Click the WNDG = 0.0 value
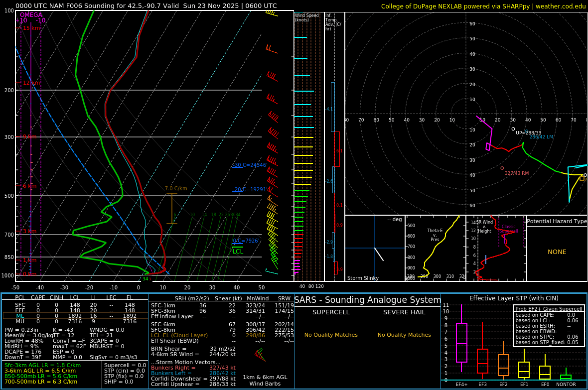This screenshot has height=390, width=588. pyautogui.click(x=107, y=330)
